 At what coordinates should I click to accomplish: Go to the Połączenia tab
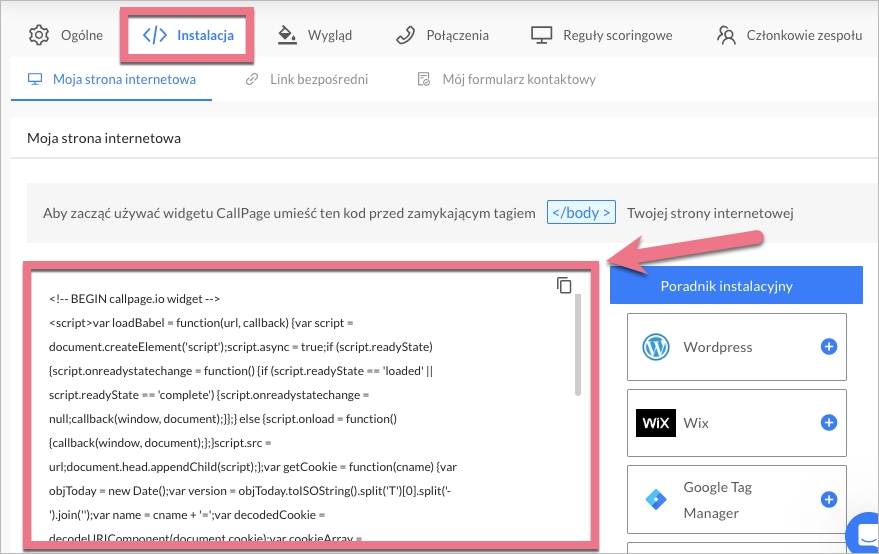441,36
